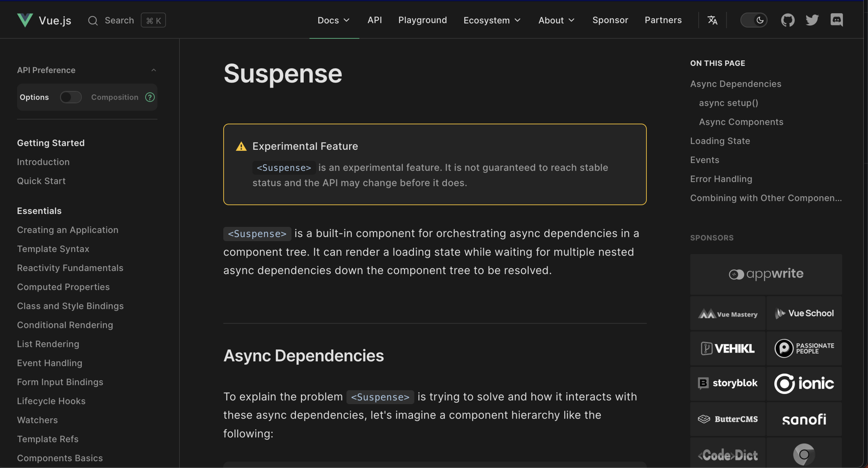Open the GitHub repository icon
The width and height of the screenshot is (868, 468).
coord(787,20)
